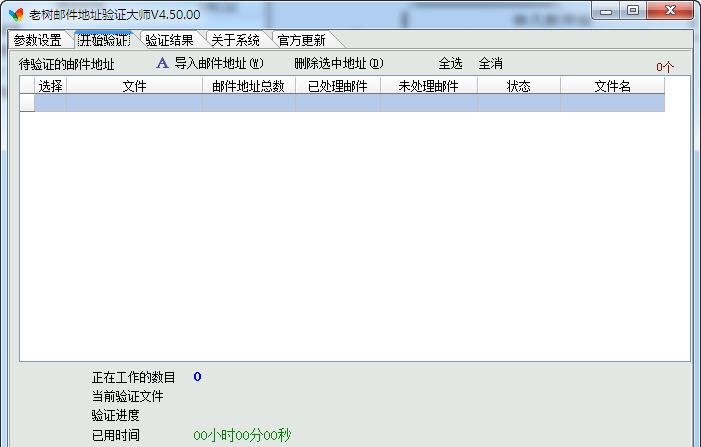Click the 已处理邮件 column header
The height and width of the screenshot is (447, 701).
(x=338, y=86)
